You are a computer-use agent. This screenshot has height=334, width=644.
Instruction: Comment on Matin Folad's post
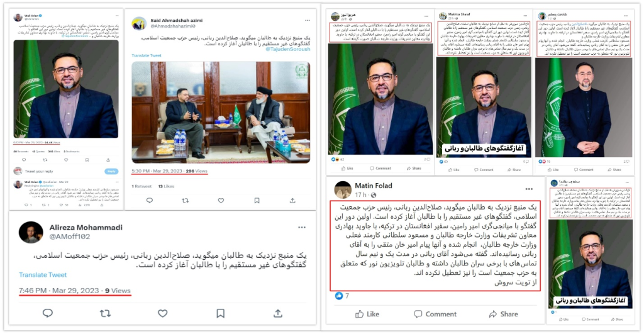(435, 314)
